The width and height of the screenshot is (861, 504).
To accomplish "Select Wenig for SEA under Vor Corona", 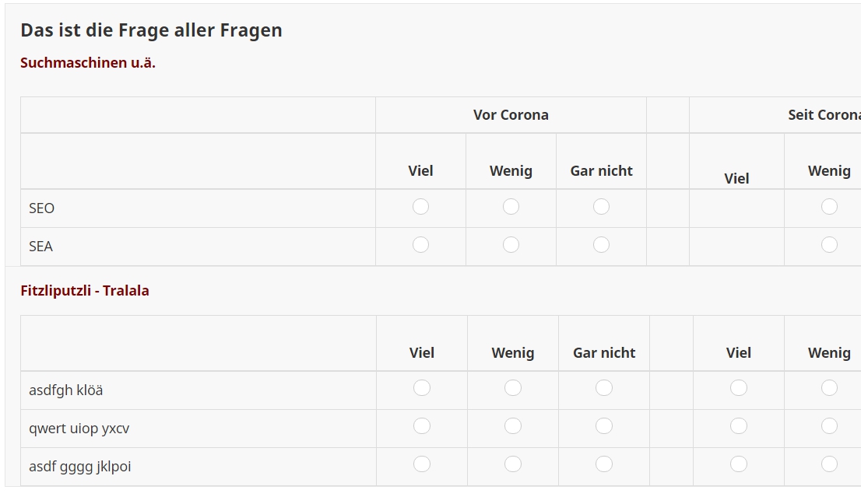I will click(x=511, y=245).
